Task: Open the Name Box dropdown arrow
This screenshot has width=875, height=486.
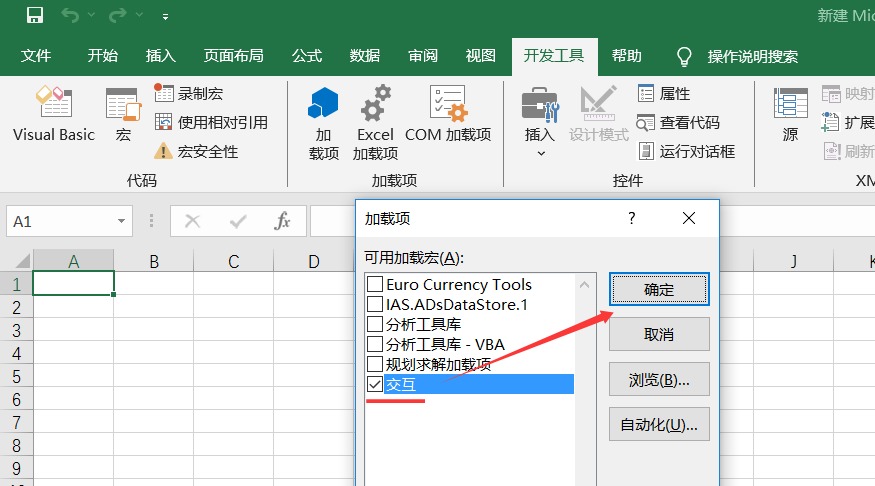Action: 121,222
